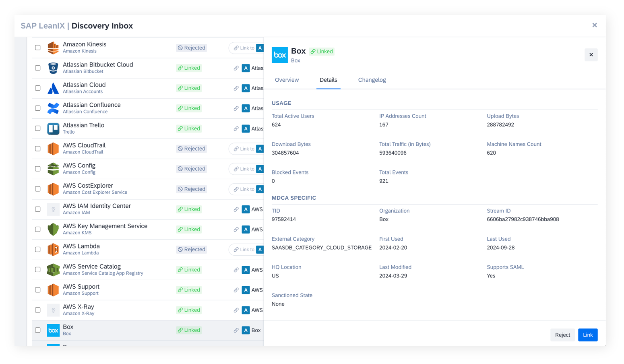Click the blue A application badge in AWS X-Ray row
The image size is (624, 364).
(x=246, y=310)
